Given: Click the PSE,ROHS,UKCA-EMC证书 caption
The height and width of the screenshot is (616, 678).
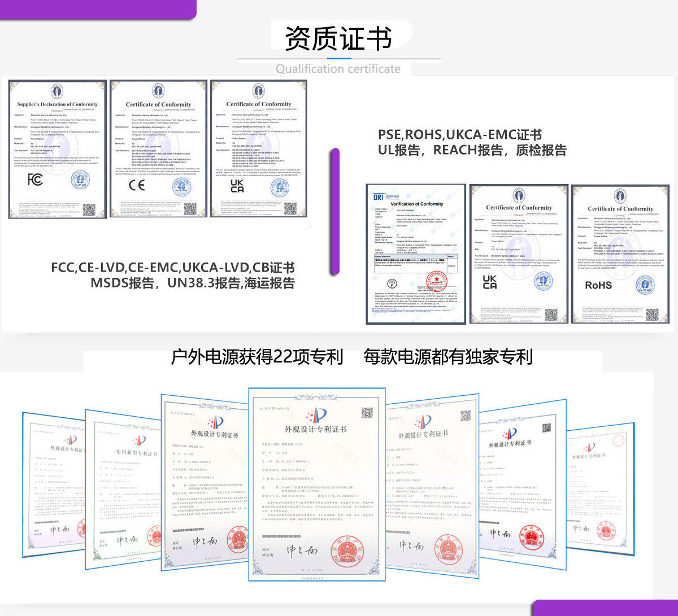Looking at the screenshot, I should tap(460, 134).
